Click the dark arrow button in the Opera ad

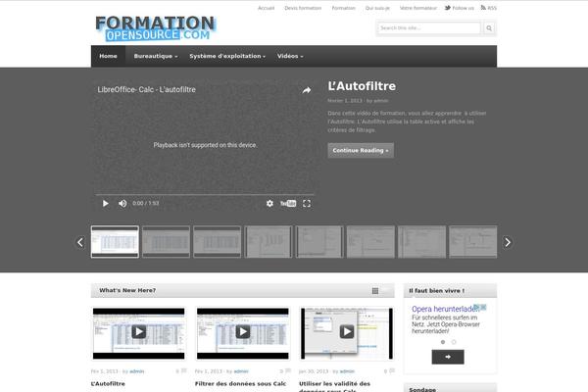448,357
